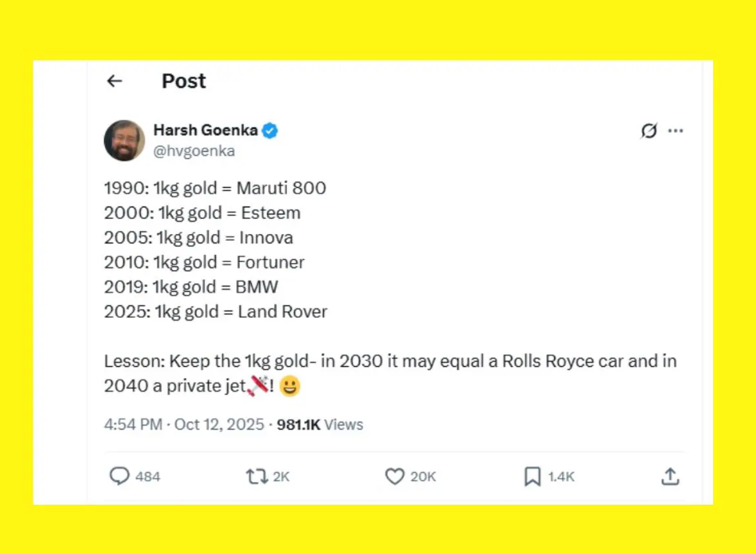Screen dimensions: 756x554
Task: Click the repost arrows icon
Action: click(x=256, y=476)
